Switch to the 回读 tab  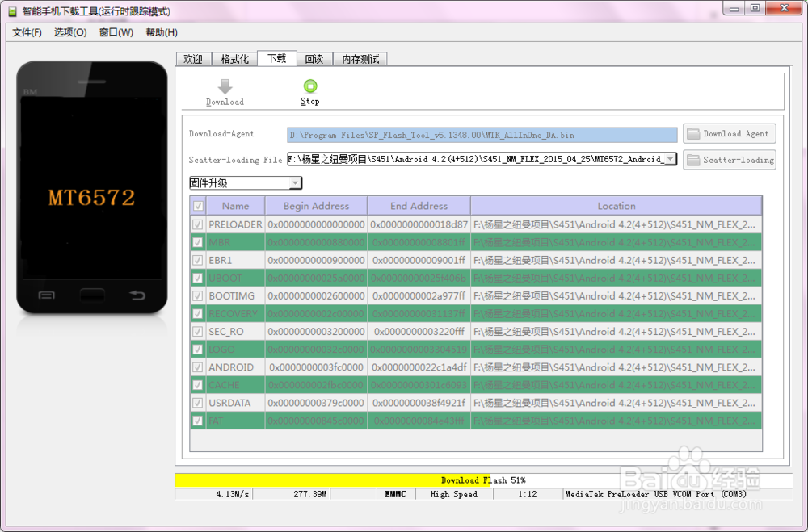point(314,59)
